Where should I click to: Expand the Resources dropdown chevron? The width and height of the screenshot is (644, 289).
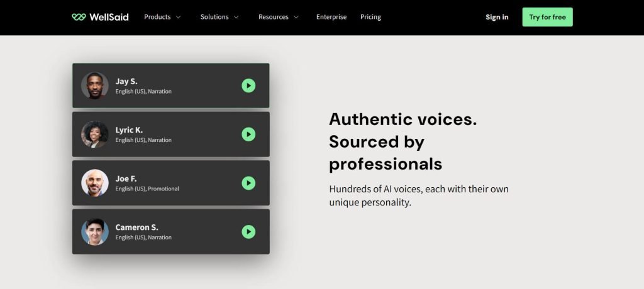click(296, 17)
